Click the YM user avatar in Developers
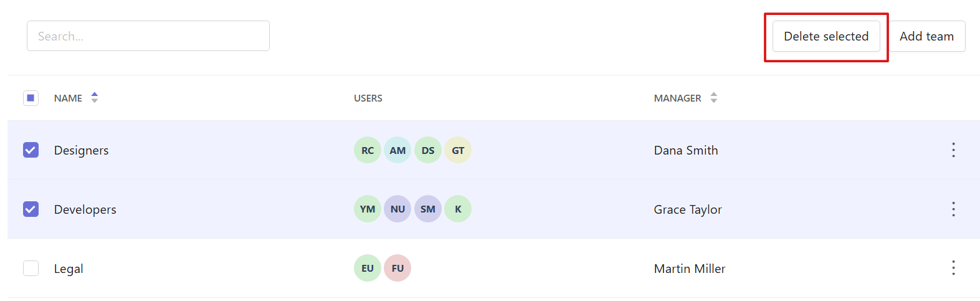The width and height of the screenshot is (980, 301). tap(368, 209)
